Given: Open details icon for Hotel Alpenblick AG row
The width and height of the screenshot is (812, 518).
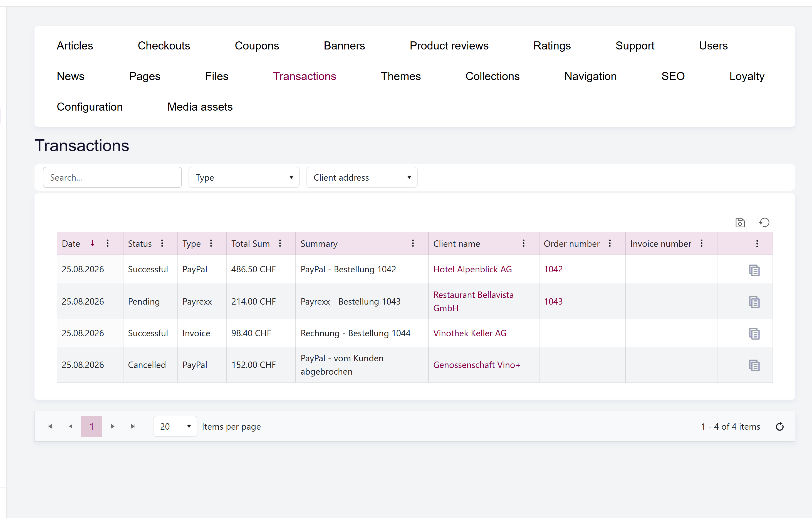Looking at the screenshot, I should (x=754, y=270).
